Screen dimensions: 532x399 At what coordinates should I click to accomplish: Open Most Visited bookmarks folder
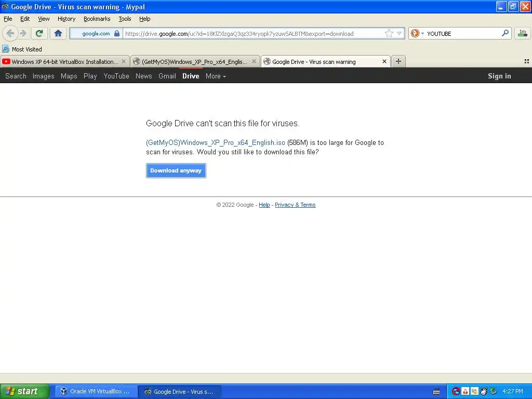(x=22, y=49)
